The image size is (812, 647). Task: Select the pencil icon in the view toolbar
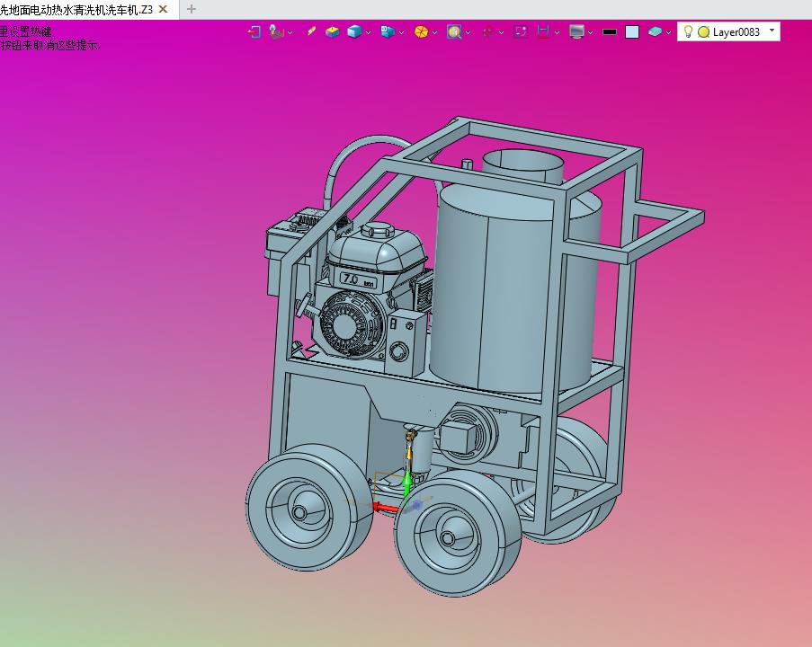(x=310, y=31)
